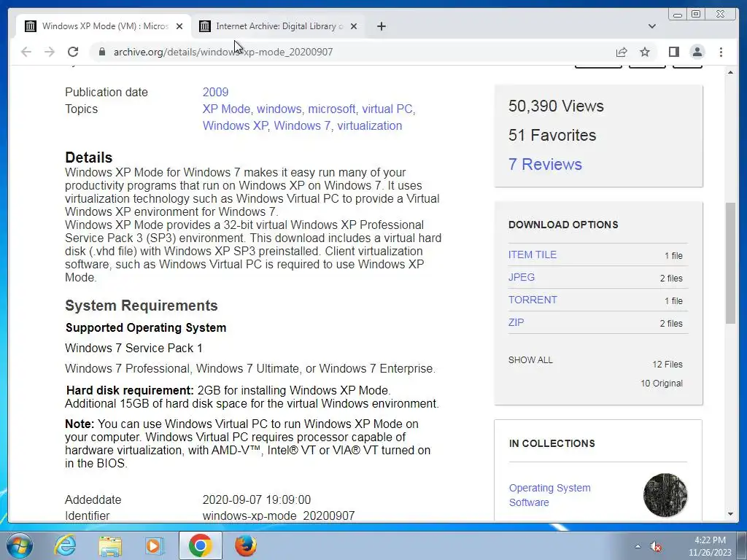
Task: Download the ITEM TILE file
Action: click(532, 254)
